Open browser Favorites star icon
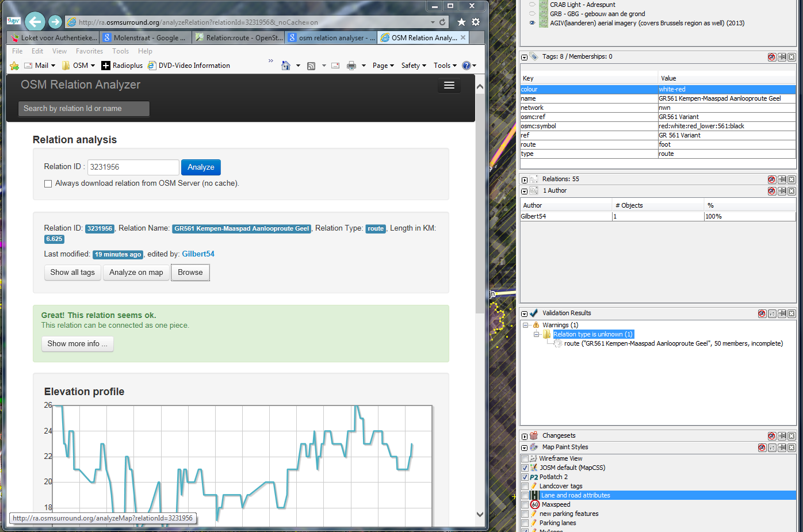Image resolution: width=803 pixels, height=532 pixels. pos(461,22)
